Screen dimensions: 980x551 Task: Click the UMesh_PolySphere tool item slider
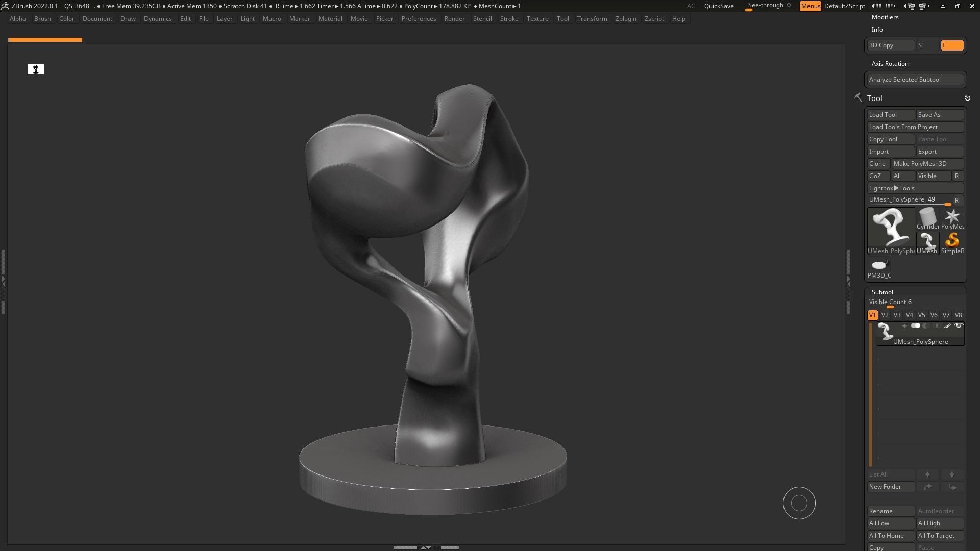point(910,201)
